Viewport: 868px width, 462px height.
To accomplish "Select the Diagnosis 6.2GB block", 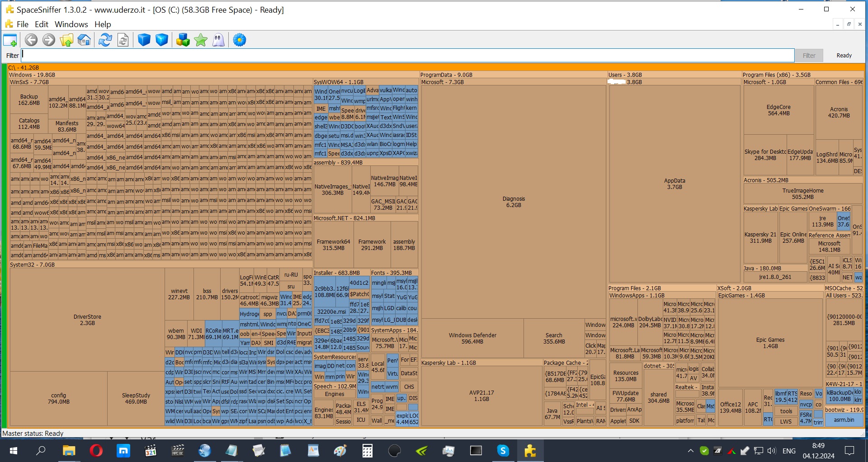I will (x=514, y=202).
